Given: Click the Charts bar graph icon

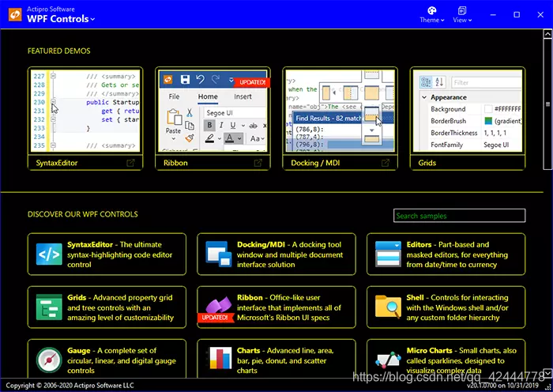Looking at the screenshot, I should pyautogui.click(x=220, y=359).
